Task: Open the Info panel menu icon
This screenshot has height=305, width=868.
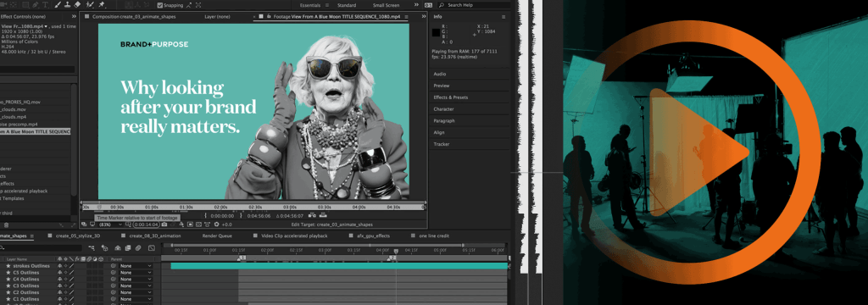Action: click(x=504, y=17)
